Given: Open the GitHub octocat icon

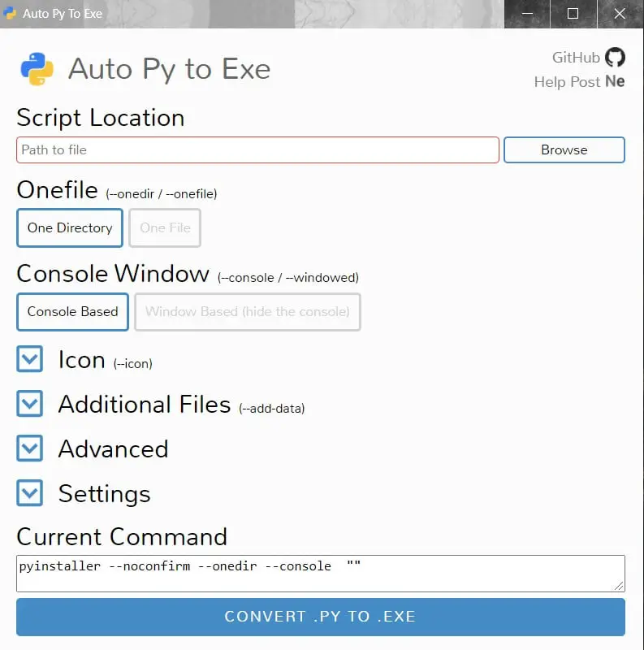Looking at the screenshot, I should click(x=615, y=57).
